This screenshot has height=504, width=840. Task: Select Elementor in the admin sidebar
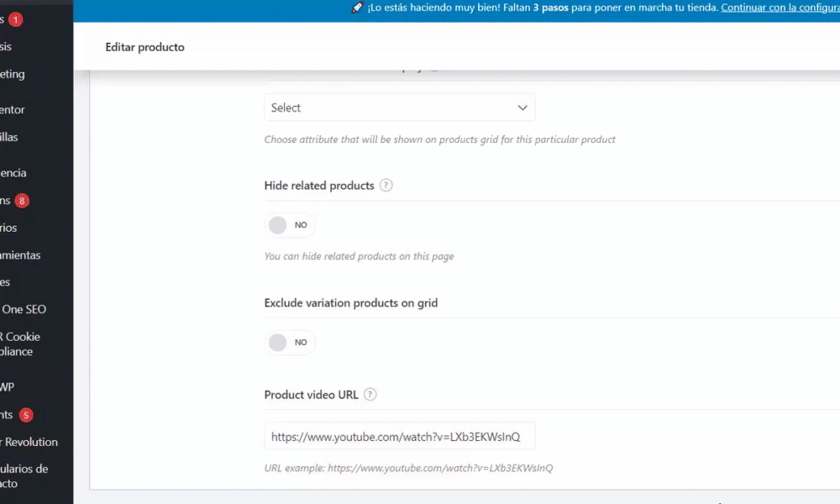pyautogui.click(x=13, y=109)
